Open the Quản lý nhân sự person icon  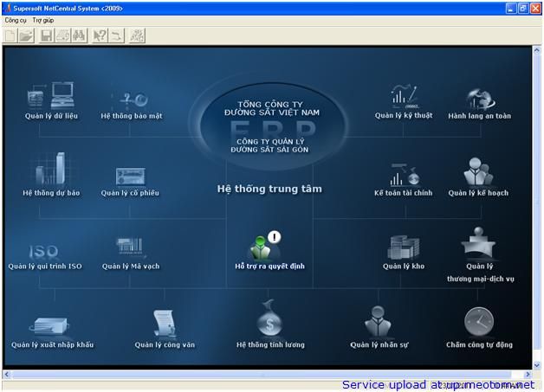click(x=378, y=322)
